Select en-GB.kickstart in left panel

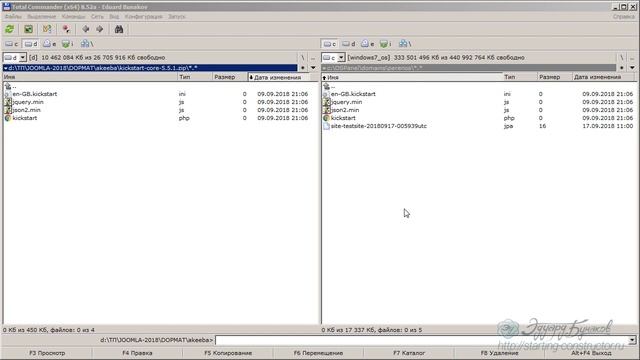tap(35, 94)
